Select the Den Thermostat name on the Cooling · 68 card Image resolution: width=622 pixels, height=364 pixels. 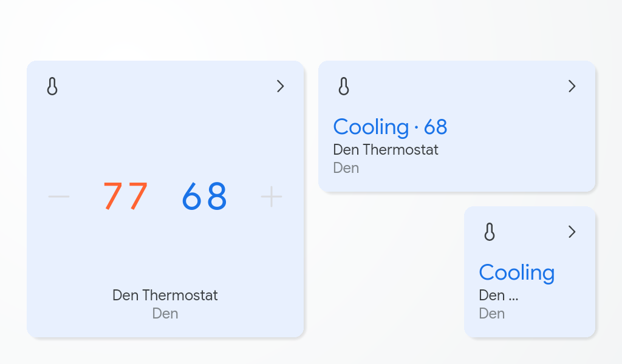pos(386,149)
